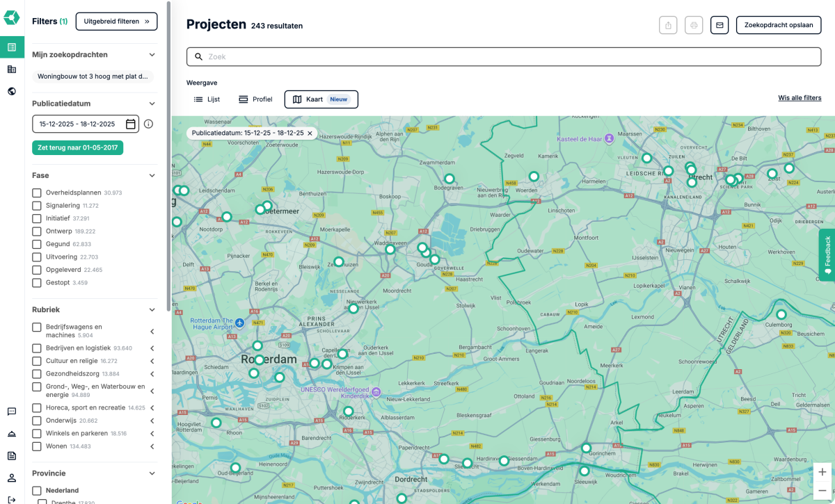Collapse the Mijn zoekopdrachten section

pyautogui.click(x=152, y=55)
